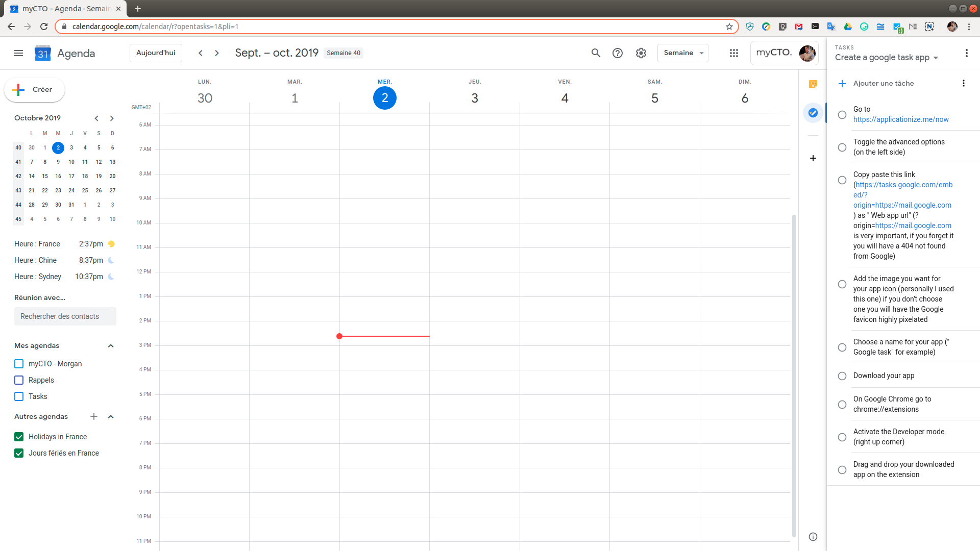Toggle the Tasks side panel icon
980x551 pixels.
(x=813, y=113)
